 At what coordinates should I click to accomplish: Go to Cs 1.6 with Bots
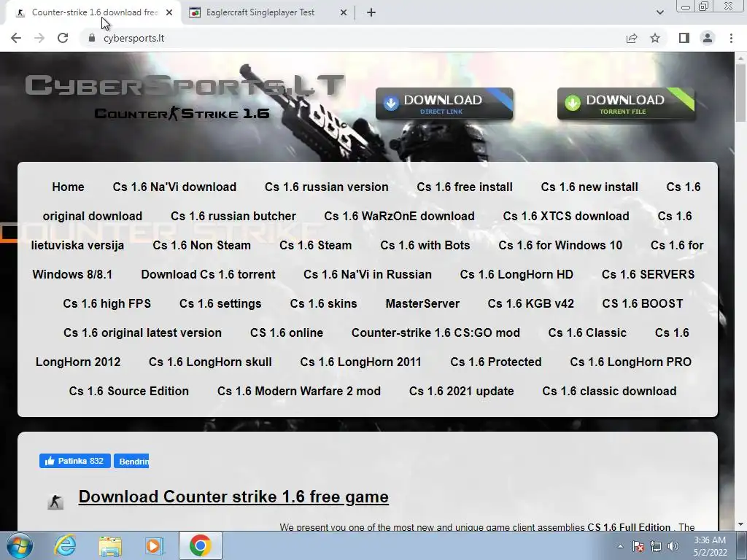[425, 245]
